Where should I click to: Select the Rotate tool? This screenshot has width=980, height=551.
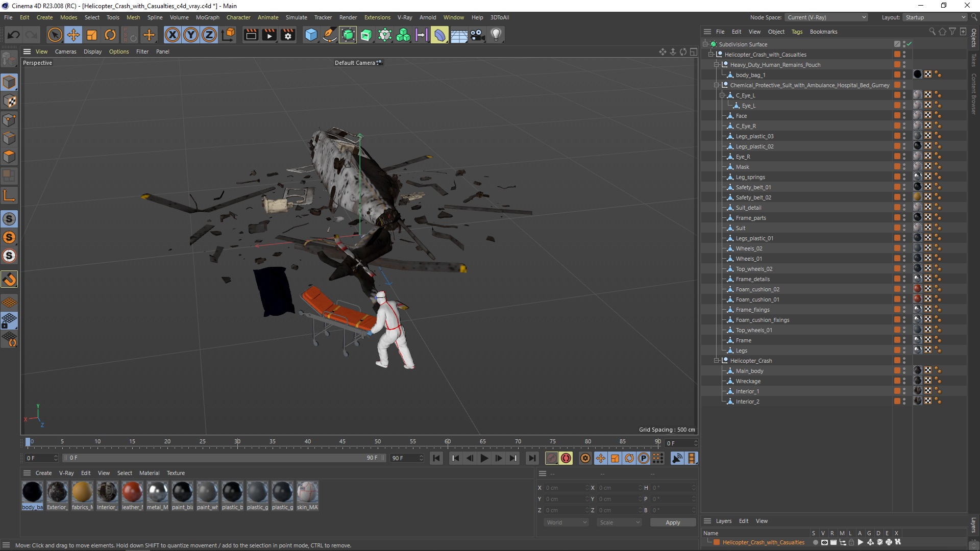point(110,35)
